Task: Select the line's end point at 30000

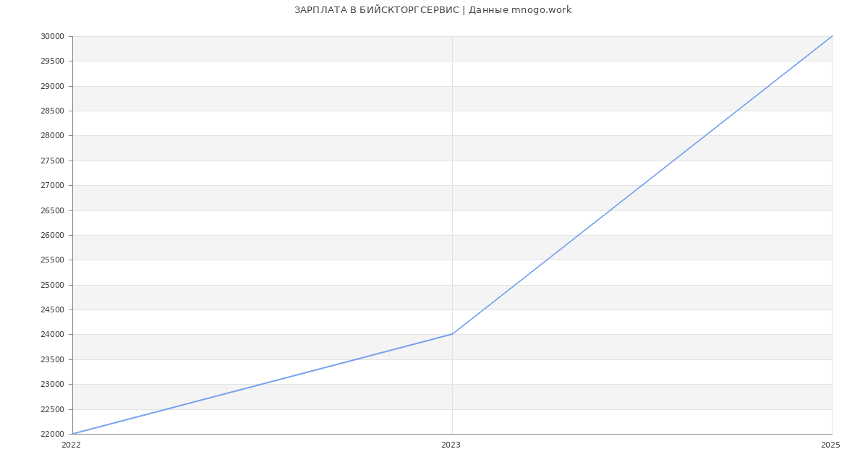Action: (832, 36)
